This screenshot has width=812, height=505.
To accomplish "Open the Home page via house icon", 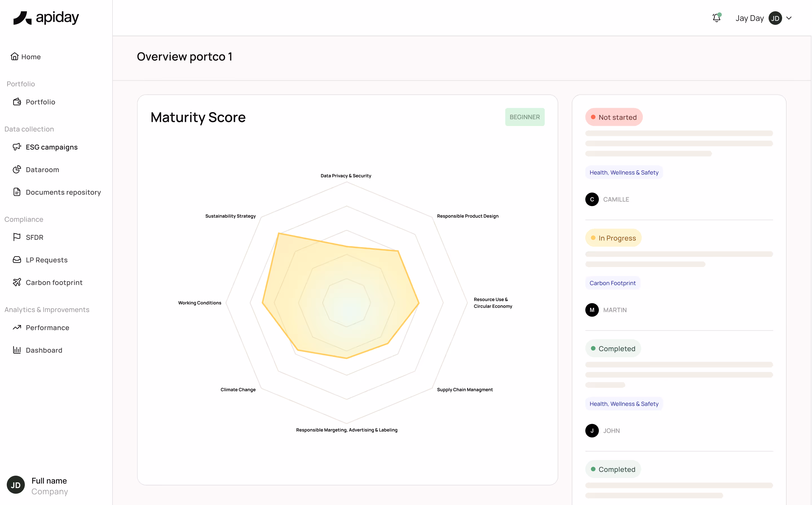I will [14, 56].
